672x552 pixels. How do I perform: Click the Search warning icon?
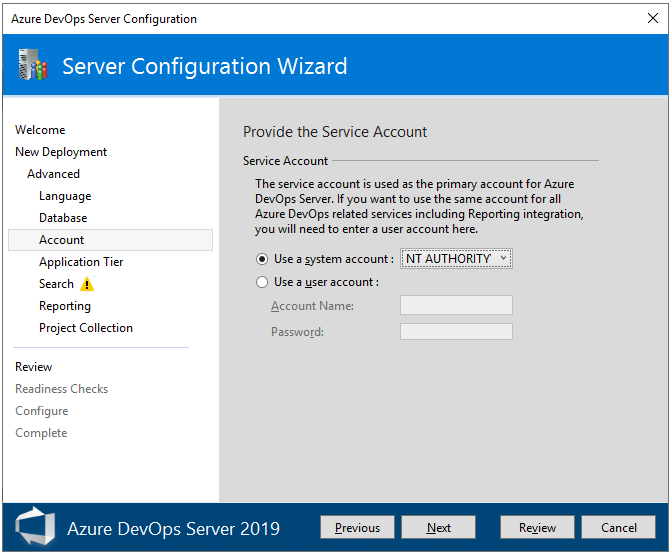click(x=87, y=284)
